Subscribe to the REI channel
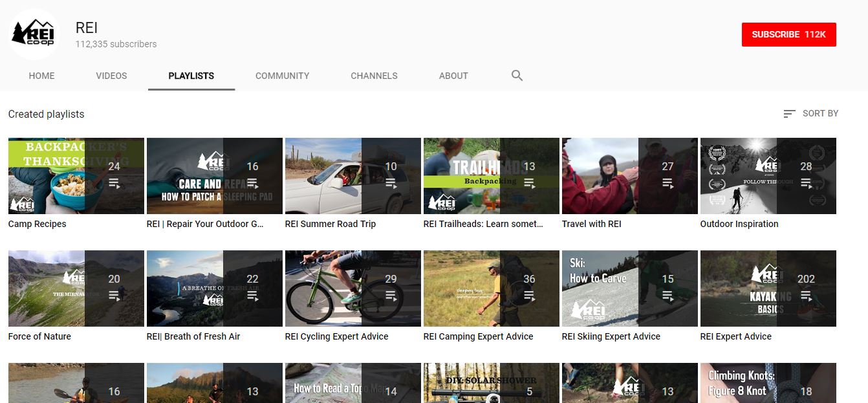868x403 pixels. pyautogui.click(x=788, y=34)
